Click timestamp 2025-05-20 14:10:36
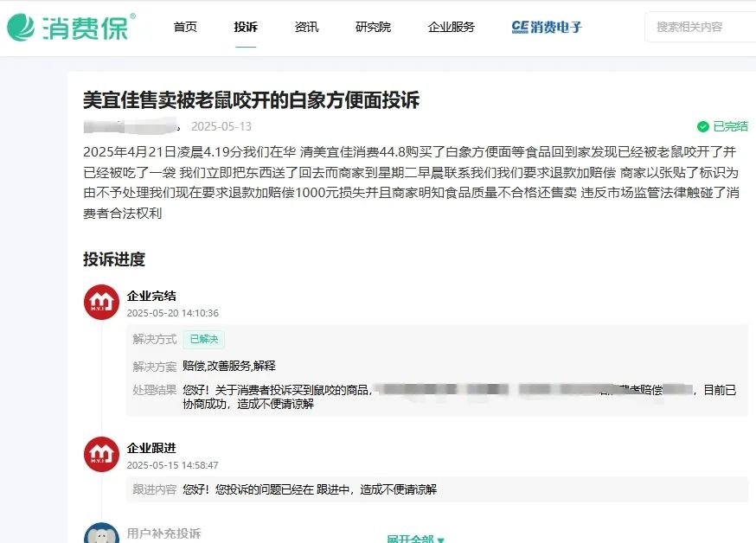Image resolution: width=756 pixels, height=543 pixels. 173,313
